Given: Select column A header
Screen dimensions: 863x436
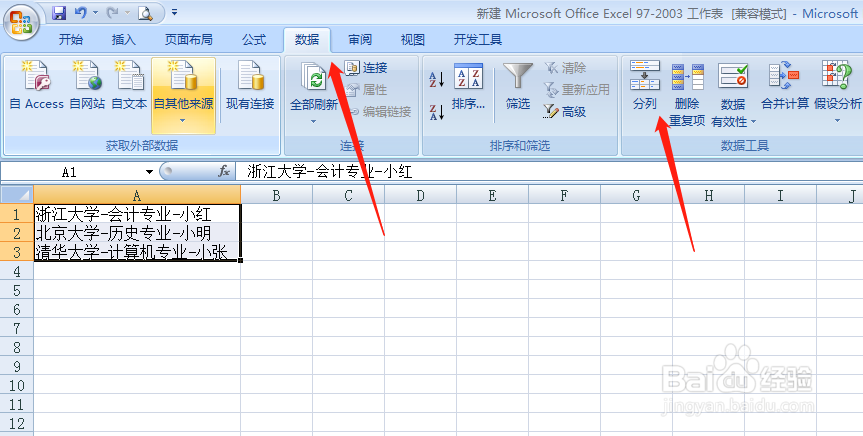Looking at the screenshot, I should click(136, 195).
